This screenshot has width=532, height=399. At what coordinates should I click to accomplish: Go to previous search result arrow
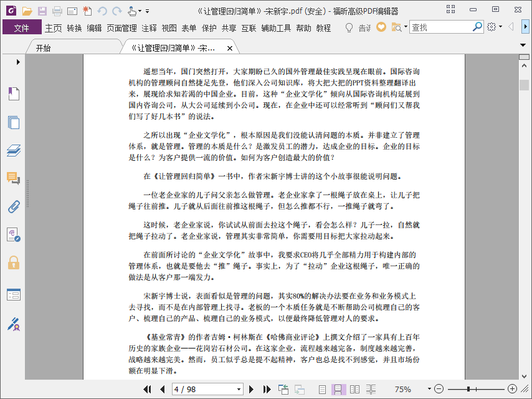(x=511, y=27)
